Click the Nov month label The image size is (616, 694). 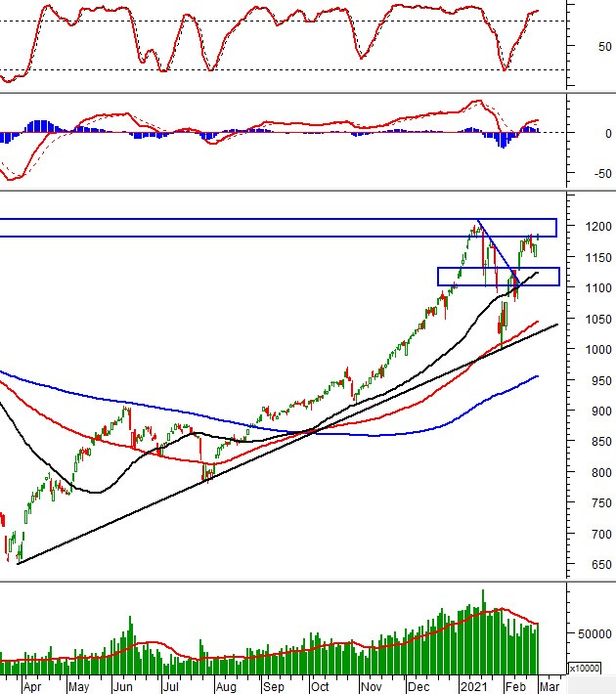click(x=371, y=687)
